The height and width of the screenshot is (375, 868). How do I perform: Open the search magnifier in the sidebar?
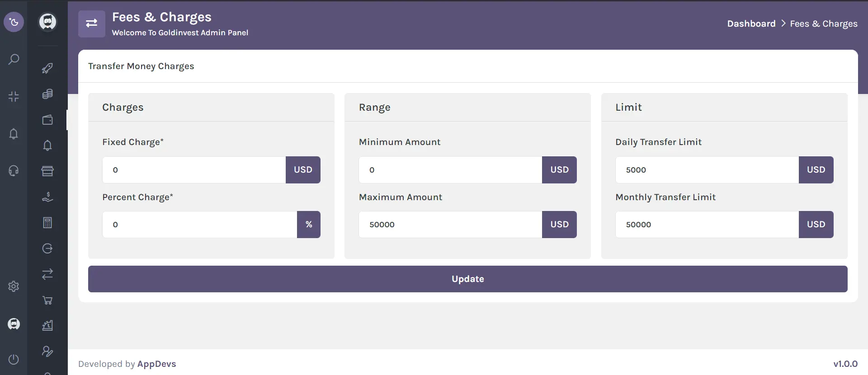[x=14, y=59]
